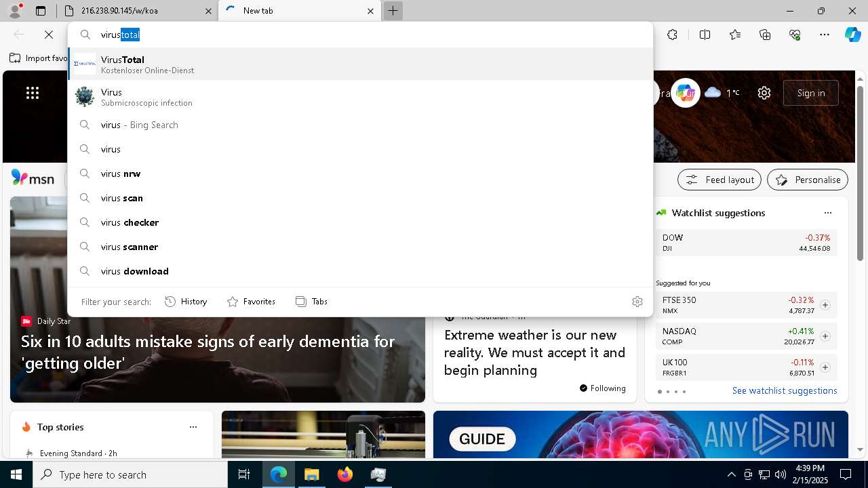Image resolution: width=868 pixels, height=488 pixels.
Task: Add a new browser tab
Action: click(x=393, y=11)
